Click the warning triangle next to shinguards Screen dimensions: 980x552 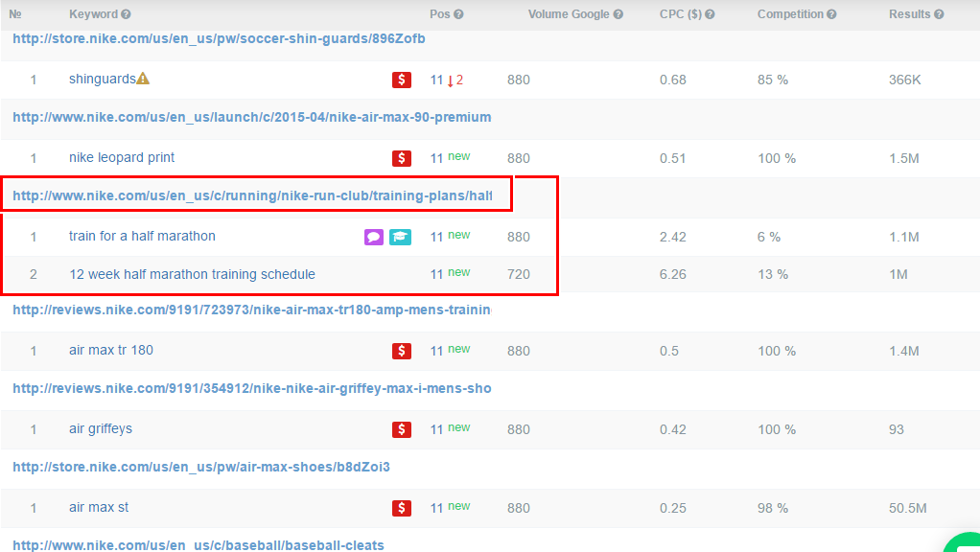pyautogui.click(x=143, y=79)
